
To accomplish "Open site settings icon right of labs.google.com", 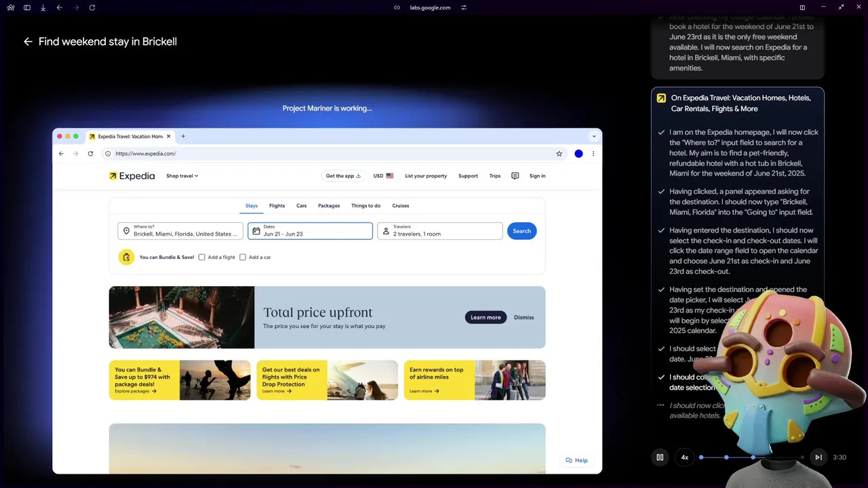I will coord(464,7).
